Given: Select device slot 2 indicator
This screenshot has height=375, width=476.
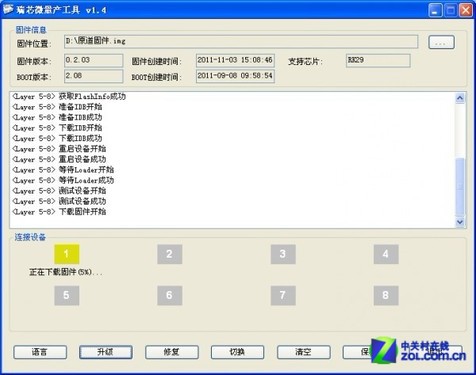Looking at the screenshot, I should click(170, 254).
